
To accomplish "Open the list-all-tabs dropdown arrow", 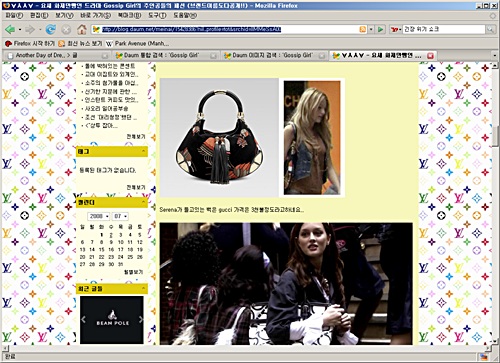I will click(495, 56).
